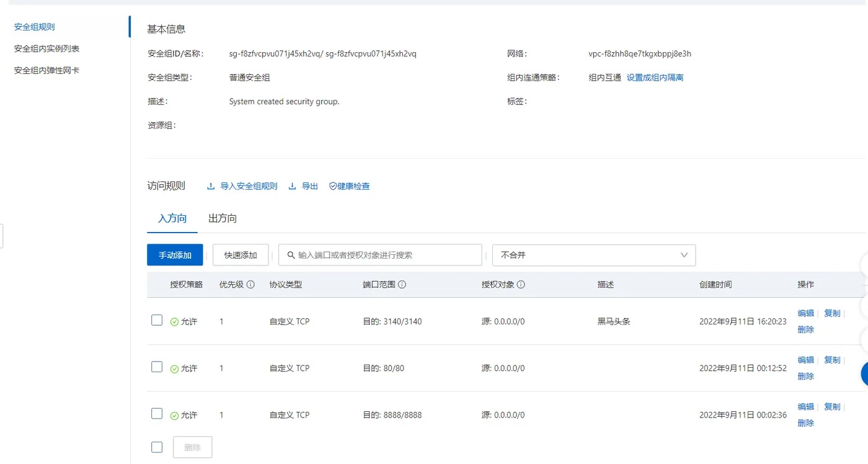Click the info icon next to 授权对象
The height and width of the screenshot is (464, 868).
click(x=521, y=285)
